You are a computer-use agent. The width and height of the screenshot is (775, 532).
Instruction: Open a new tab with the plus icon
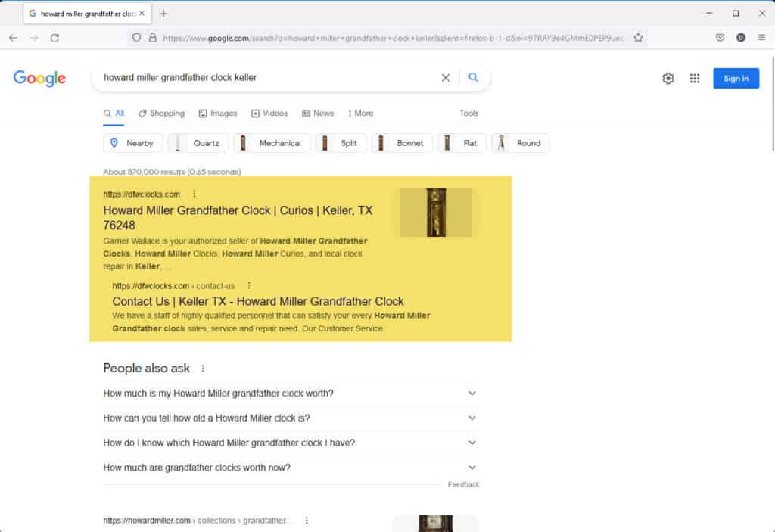[163, 14]
